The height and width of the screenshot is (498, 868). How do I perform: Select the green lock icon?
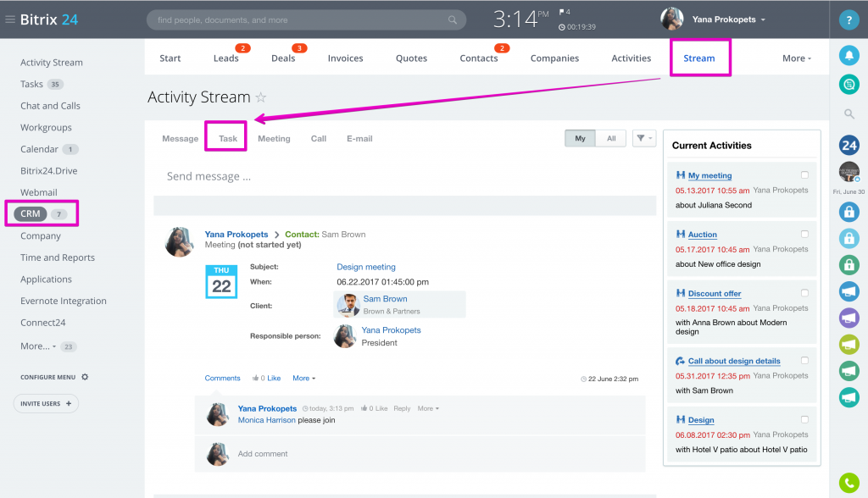click(x=849, y=264)
